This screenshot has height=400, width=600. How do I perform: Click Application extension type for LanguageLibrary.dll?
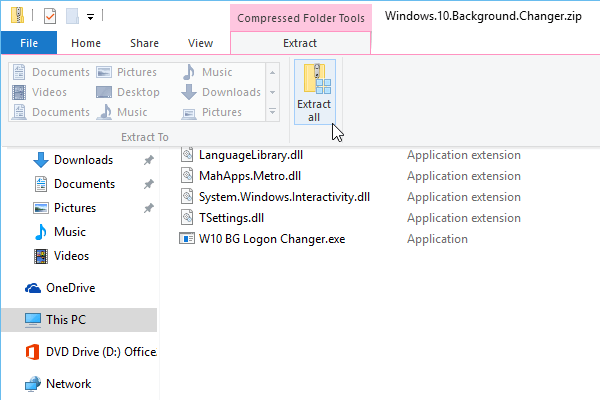click(464, 155)
